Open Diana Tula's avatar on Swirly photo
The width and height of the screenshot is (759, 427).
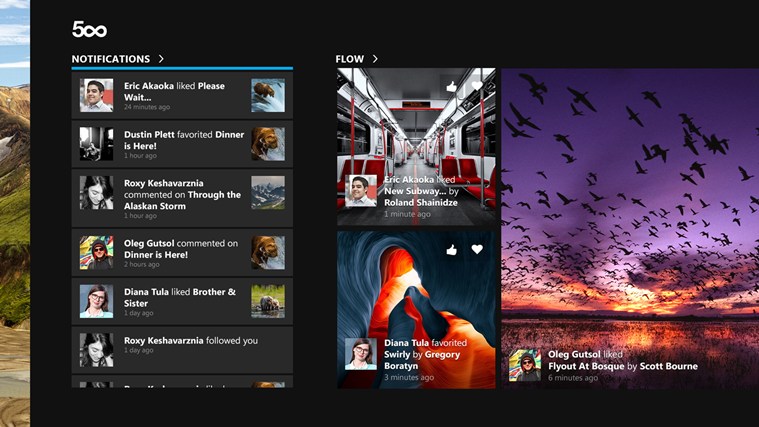tap(360, 354)
